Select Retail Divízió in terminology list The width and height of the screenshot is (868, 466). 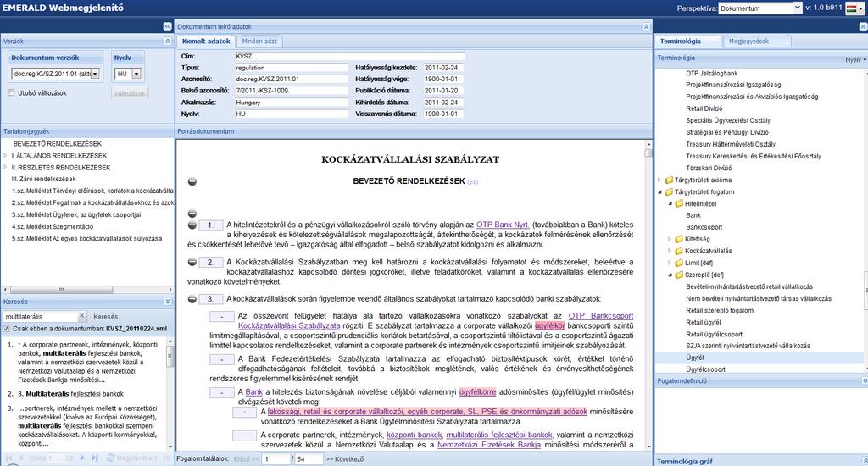click(704, 108)
